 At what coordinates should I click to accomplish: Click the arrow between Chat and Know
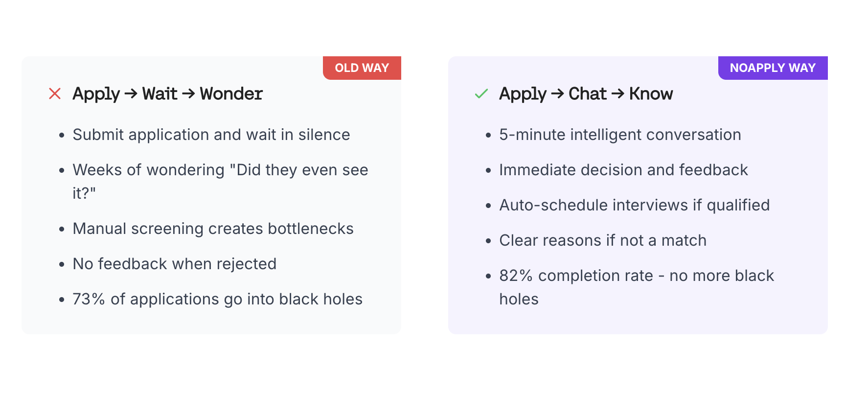(618, 93)
